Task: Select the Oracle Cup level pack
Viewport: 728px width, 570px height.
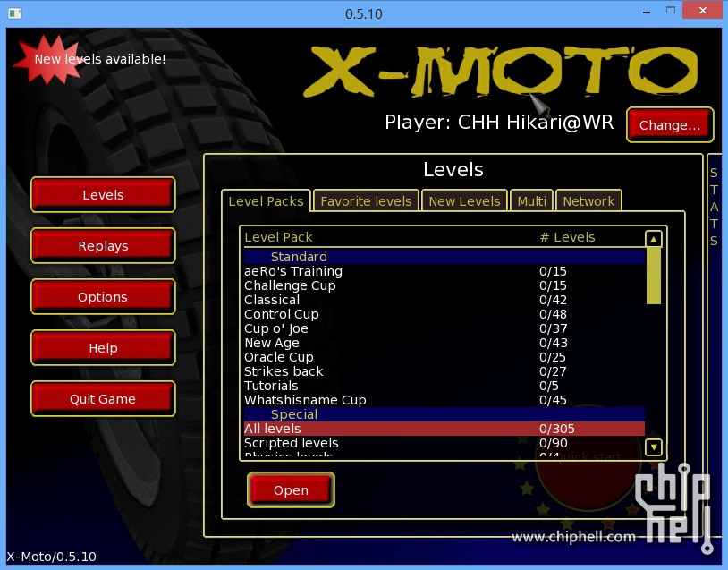Action: pyautogui.click(x=444, y=357)
